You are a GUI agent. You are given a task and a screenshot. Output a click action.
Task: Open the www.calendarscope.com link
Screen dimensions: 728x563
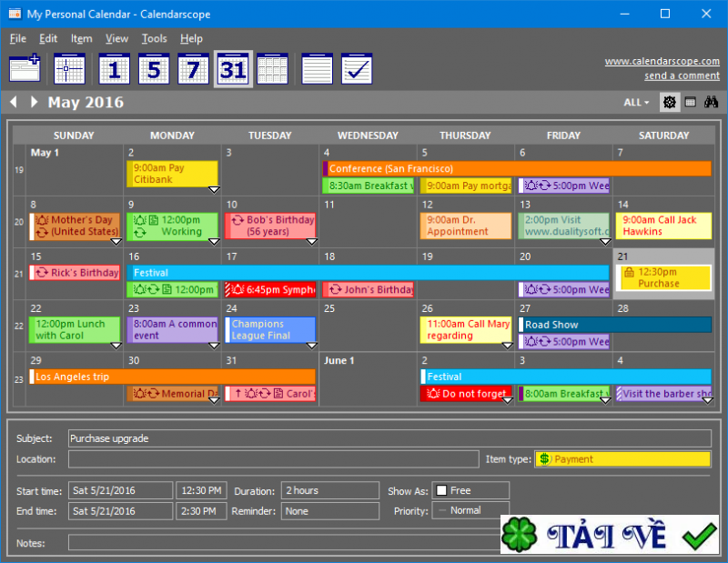(662, 62)
